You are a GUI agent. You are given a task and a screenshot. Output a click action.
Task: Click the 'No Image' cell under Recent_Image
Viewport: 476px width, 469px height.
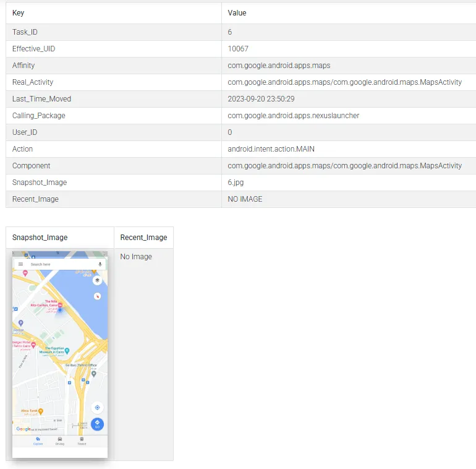(143, 354)
